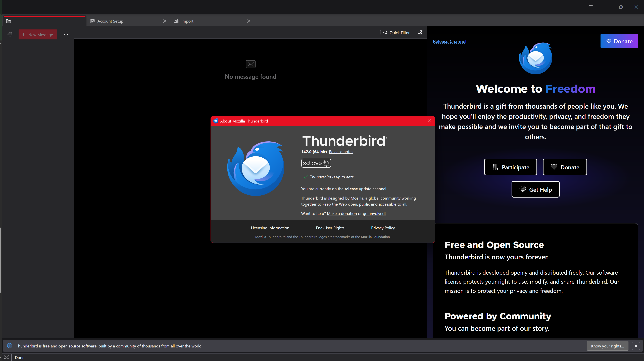This screenshot has height=361, width=644.
Task: Click the folder icon in the mail tab
Action: coord(9,21)
